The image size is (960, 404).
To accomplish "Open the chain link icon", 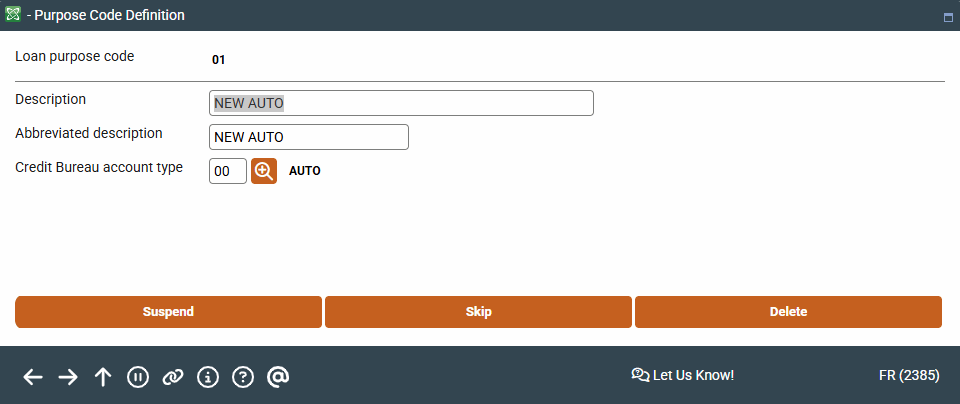I will click(173, 376).
